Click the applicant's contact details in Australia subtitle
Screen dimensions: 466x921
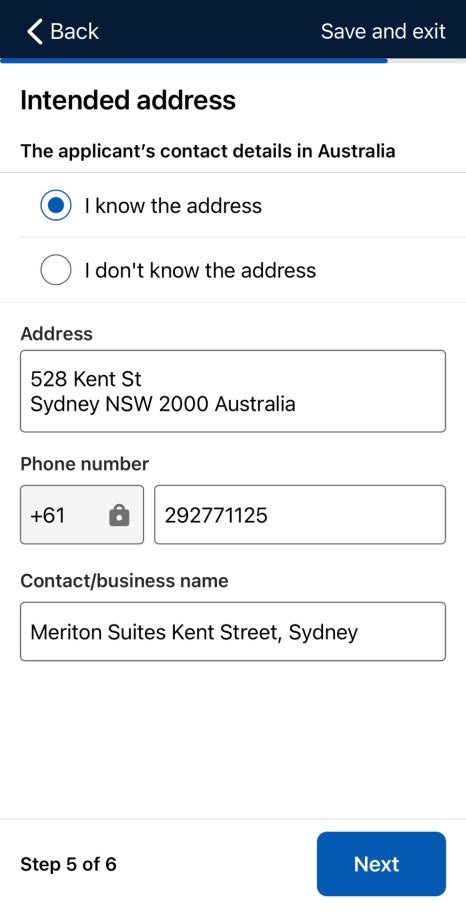(x=208, y=151)
